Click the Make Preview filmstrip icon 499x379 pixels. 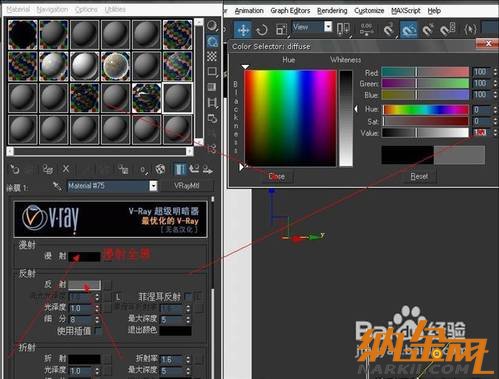point(212,102)
